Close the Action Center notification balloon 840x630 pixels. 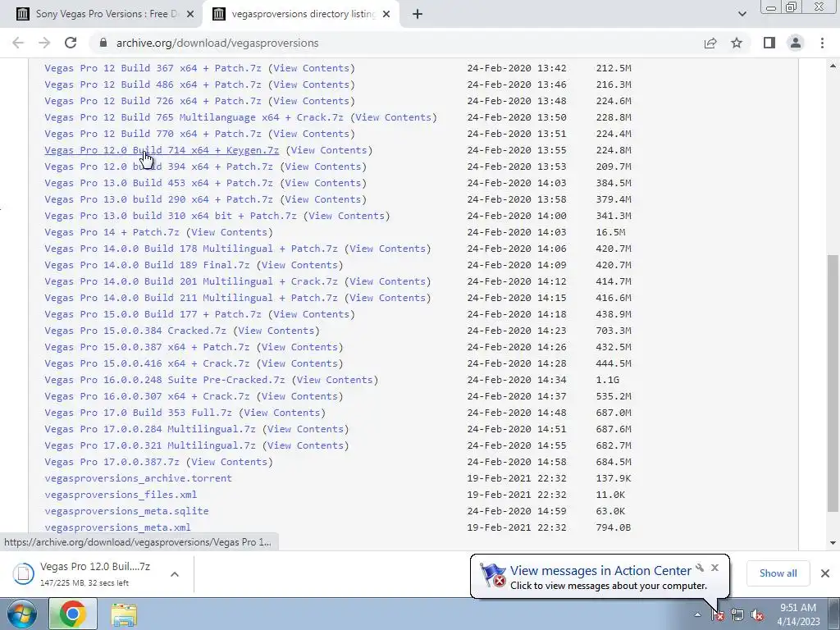pyautogui.click(x=714, y=568)
